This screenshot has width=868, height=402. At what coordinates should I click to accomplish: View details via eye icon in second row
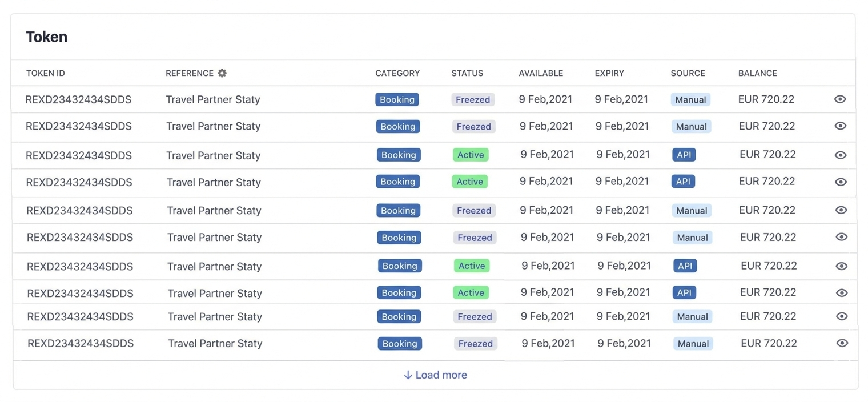[840, 126]
